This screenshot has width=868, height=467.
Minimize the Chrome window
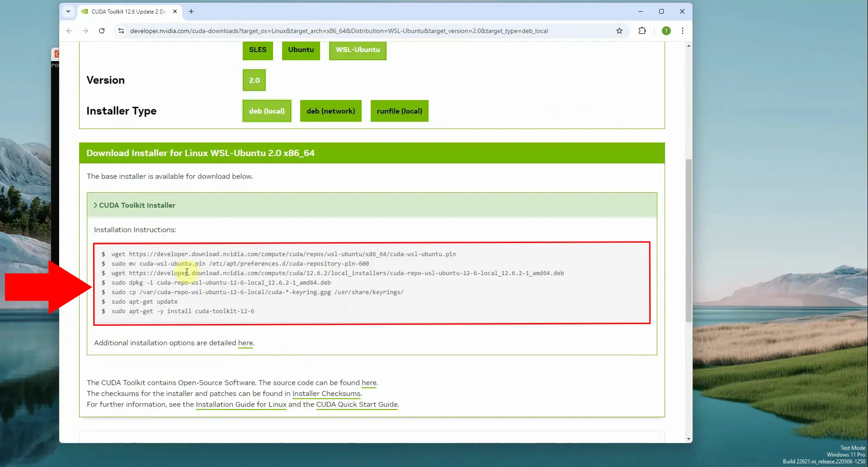click(x=641, y=11)
